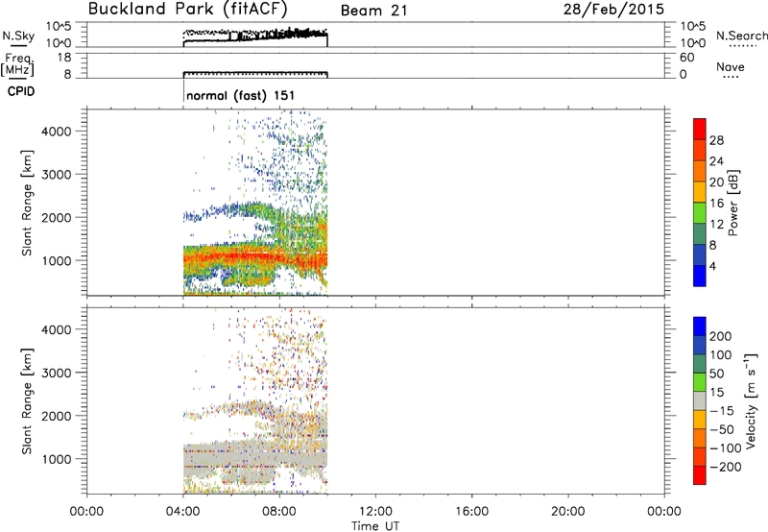The image size is (768, 532).
Task: Click the '3000' tick on velocity panel
Action: [x=56, y=373]
